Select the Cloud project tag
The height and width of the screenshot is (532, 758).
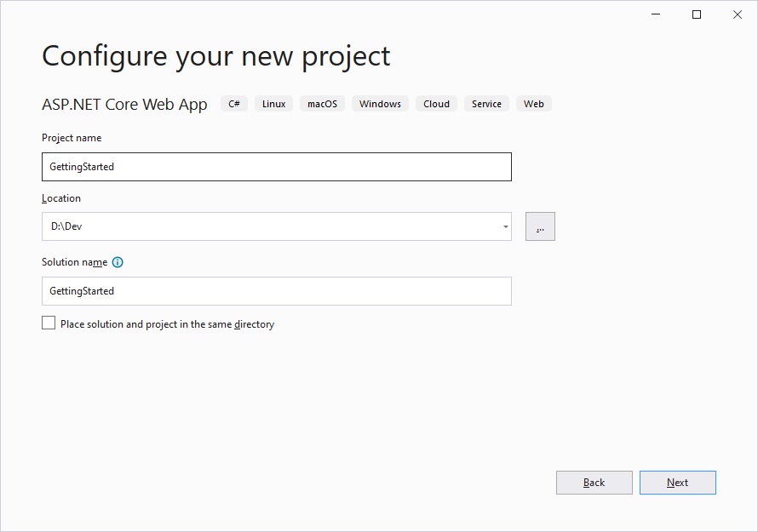[x=435, y=103]
